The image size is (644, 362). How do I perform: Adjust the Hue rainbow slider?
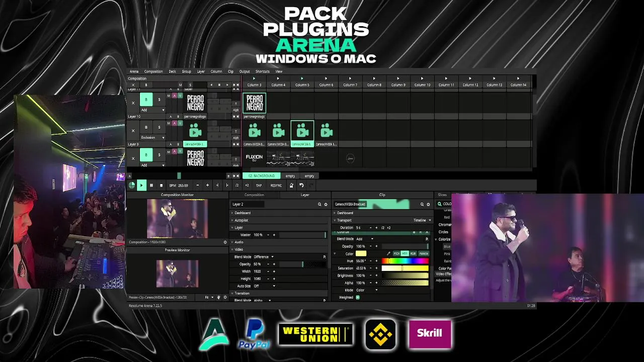(x=405, y=261)
